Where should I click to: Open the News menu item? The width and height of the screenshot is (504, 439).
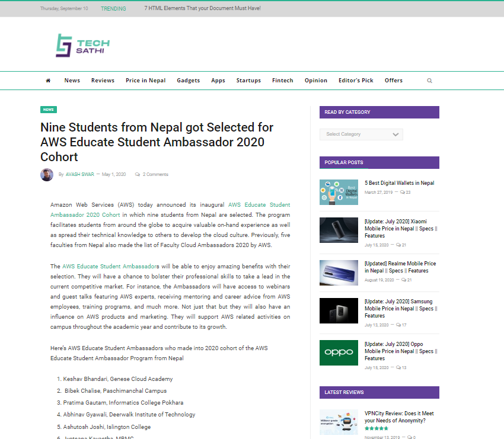point(72,81)
